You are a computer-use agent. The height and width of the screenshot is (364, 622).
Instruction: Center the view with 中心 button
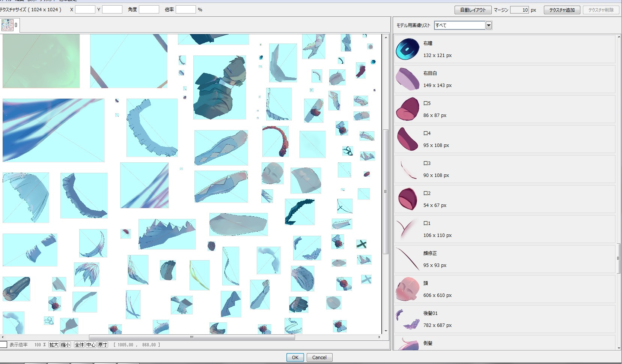pyautogui.click(x=91, y=345)
